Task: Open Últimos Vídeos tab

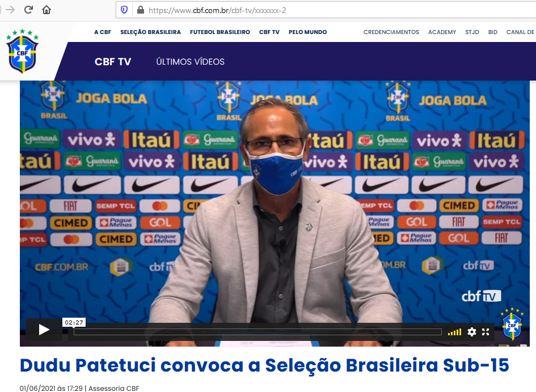Action: (191, 62)
